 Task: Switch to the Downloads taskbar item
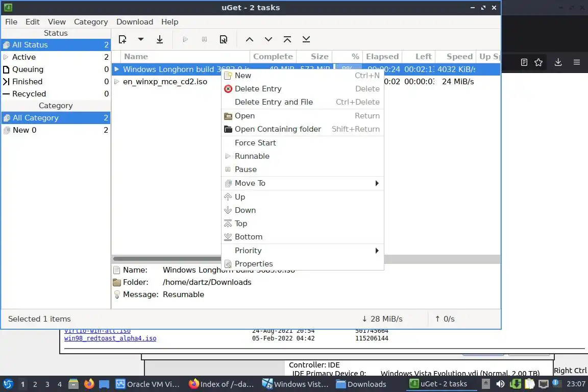pos(362,384)
